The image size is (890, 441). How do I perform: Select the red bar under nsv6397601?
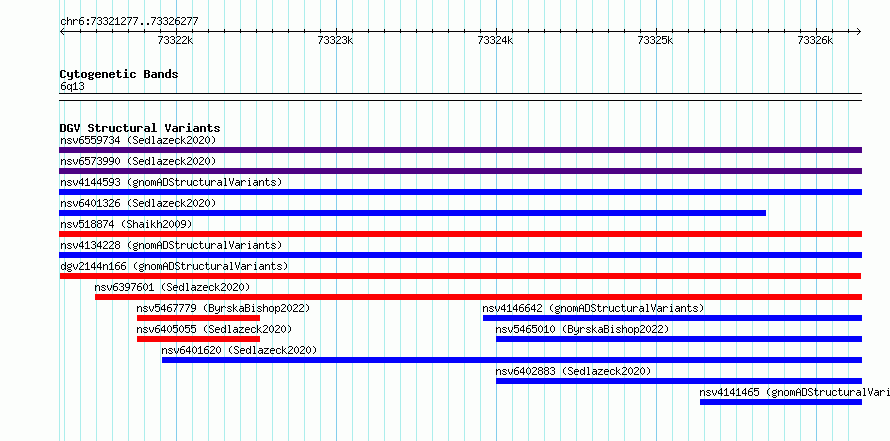478,297
